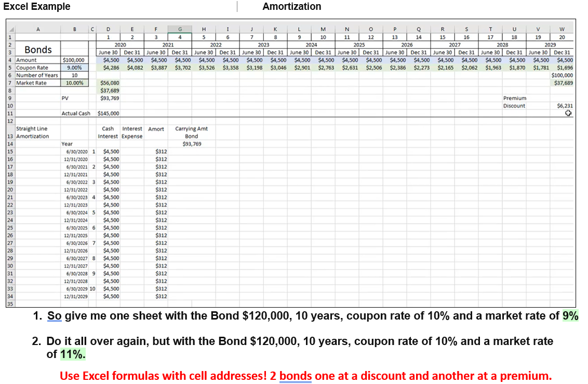Select the $145,000 actual cash cell

point(109,113)
